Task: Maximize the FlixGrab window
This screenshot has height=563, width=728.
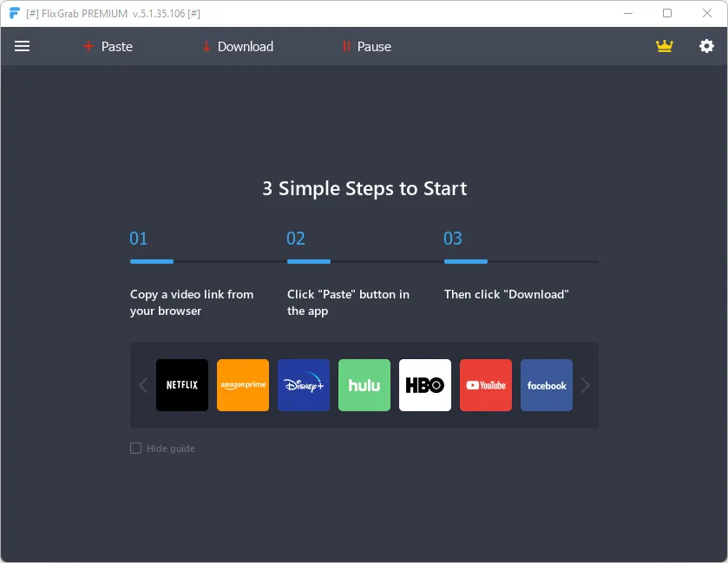Action: click(x=667, y=14)
